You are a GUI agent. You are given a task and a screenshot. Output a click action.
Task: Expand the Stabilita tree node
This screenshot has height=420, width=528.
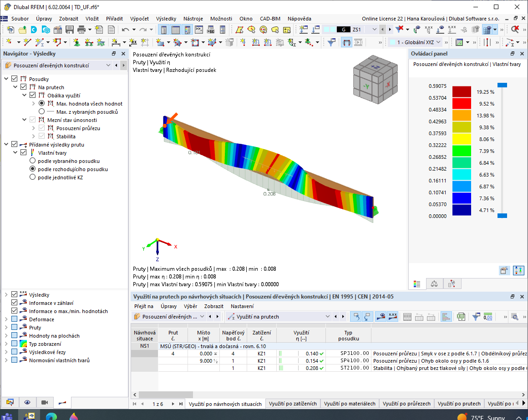[x=33, y=137]
